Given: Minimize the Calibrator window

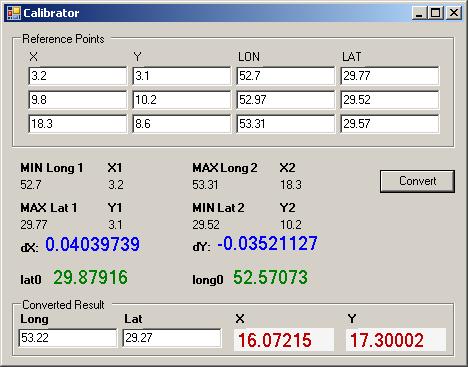Looking at the screenshot, I should click(419, 13).
